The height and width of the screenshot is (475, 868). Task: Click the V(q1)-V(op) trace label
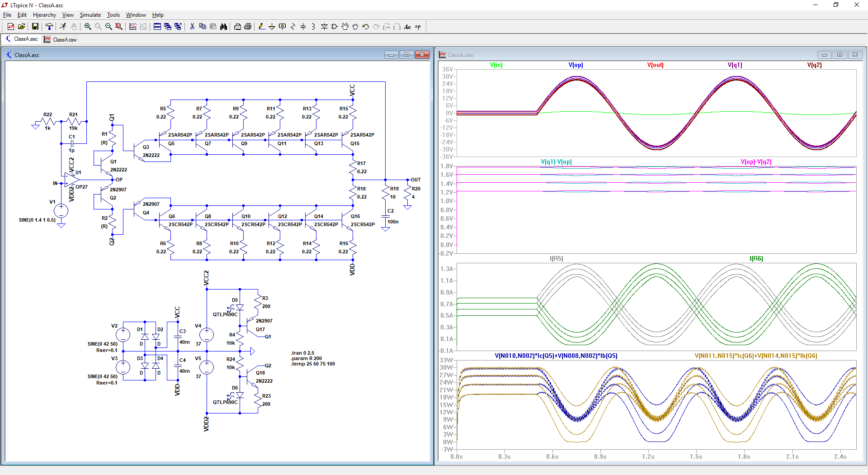pyautogui.click(x=557, y=162)
